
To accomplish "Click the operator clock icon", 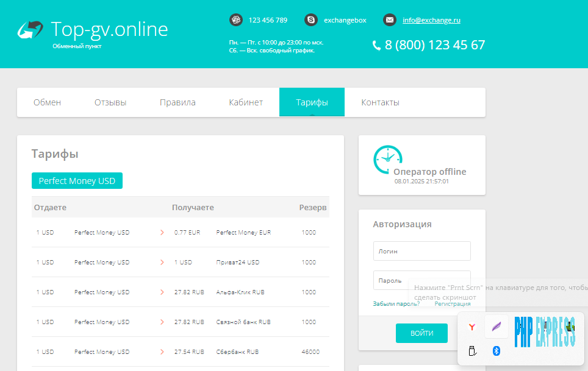I will [388, 160].
